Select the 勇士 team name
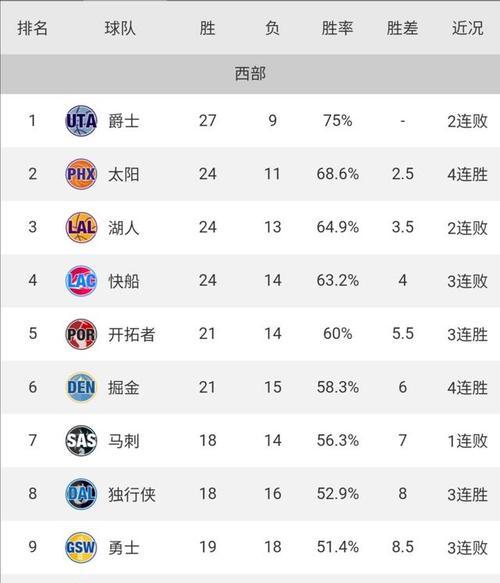This screenshot has height=583, width=500. [x=124, y=547]
